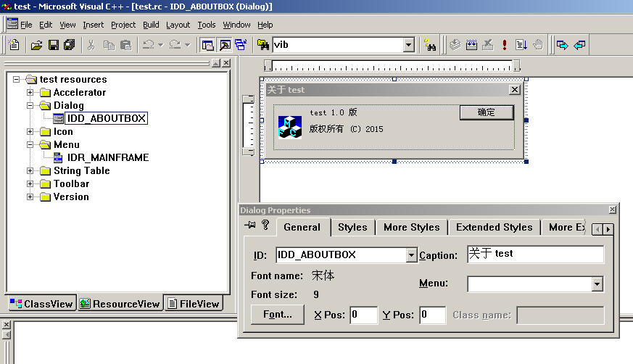
Task: Switch to the ClassView tab
Action: (41, 304)
